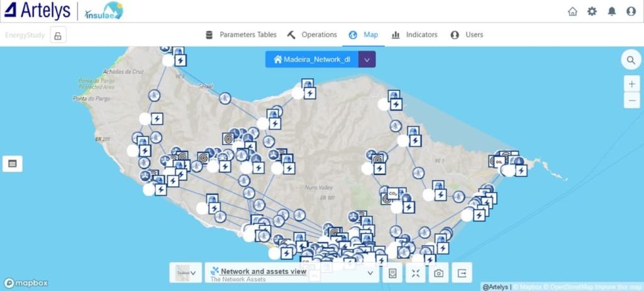The width and height of the screenshot is (644, 291).
Task: Open the notifications bell
Action: click(611, 11)
